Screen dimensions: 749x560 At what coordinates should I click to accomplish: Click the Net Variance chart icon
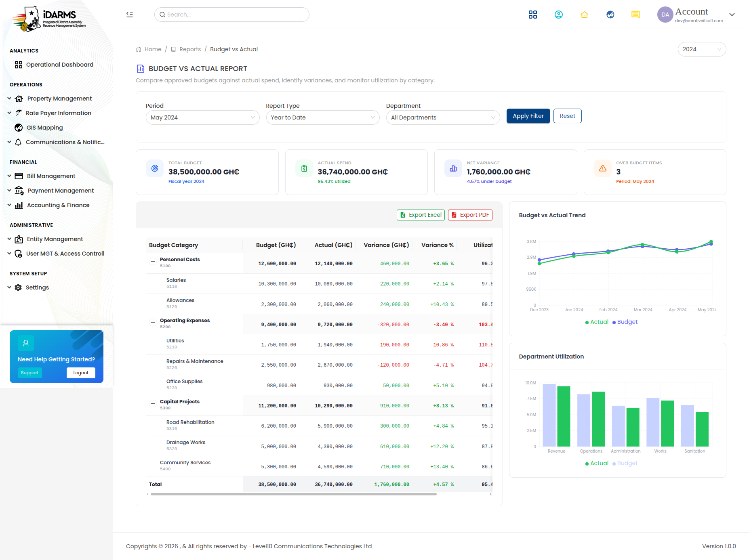point(453,168)
